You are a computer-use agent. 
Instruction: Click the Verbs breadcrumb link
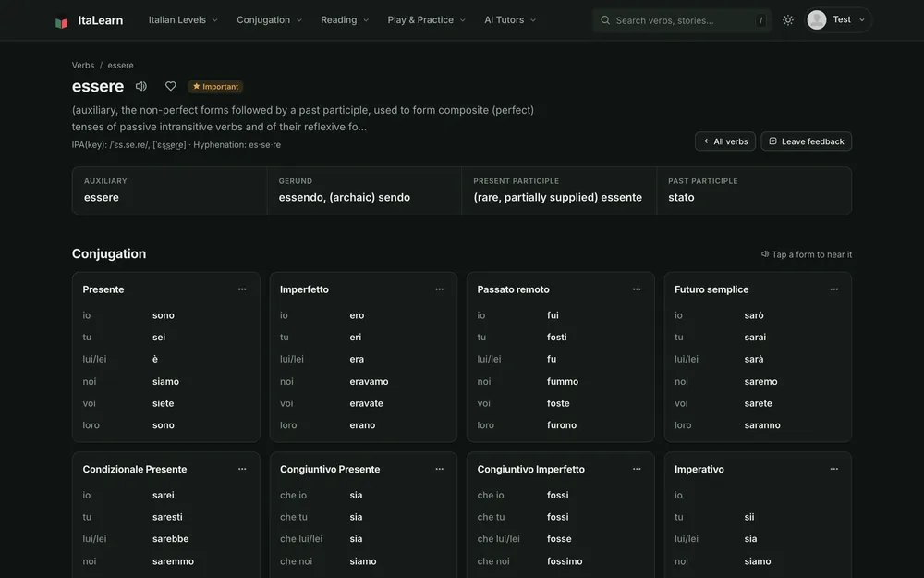[x=83, y=66]
